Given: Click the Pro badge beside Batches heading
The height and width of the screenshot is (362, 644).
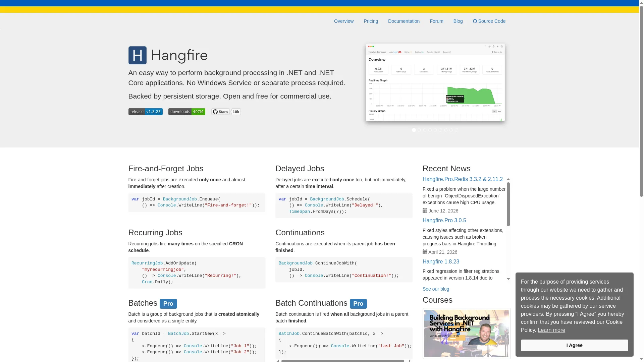Looking at the screenshot, I should pos(168,304).
